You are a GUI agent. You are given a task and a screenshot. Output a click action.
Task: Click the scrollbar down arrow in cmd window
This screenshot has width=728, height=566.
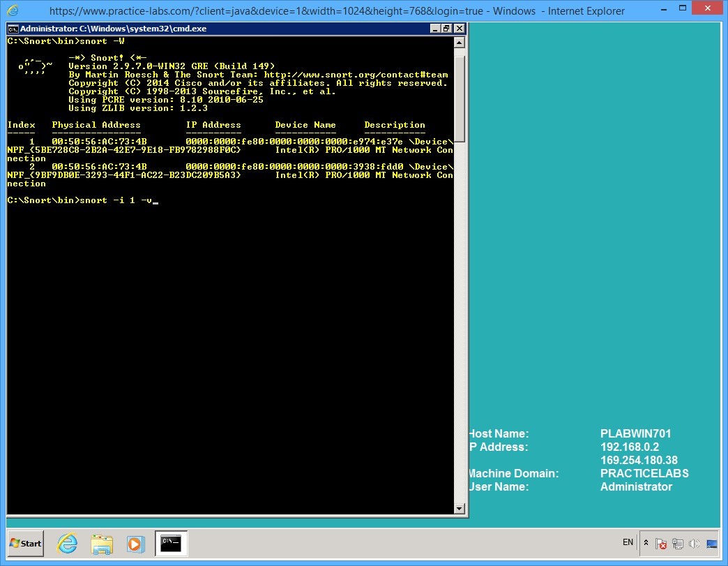460,509
